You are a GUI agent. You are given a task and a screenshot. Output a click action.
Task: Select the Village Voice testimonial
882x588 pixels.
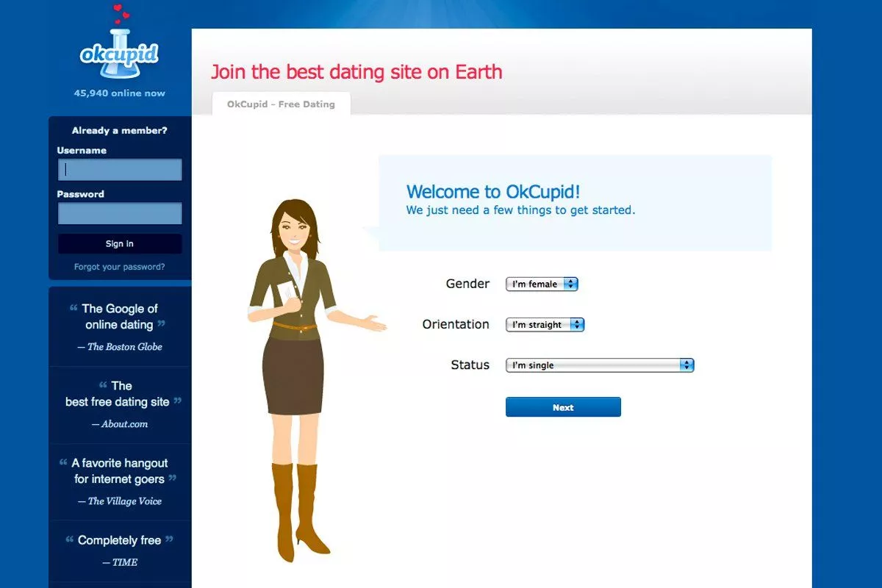120,481
